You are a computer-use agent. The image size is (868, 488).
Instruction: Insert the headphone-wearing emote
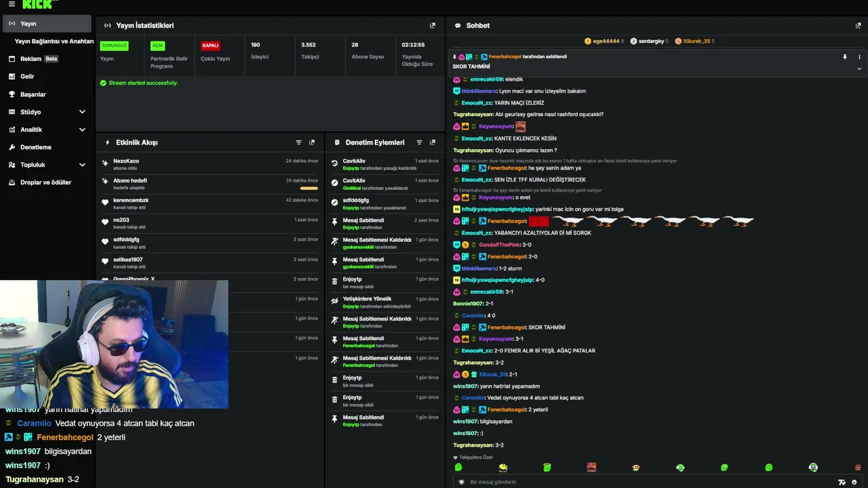pyautogui.click(x=813, y=467)
